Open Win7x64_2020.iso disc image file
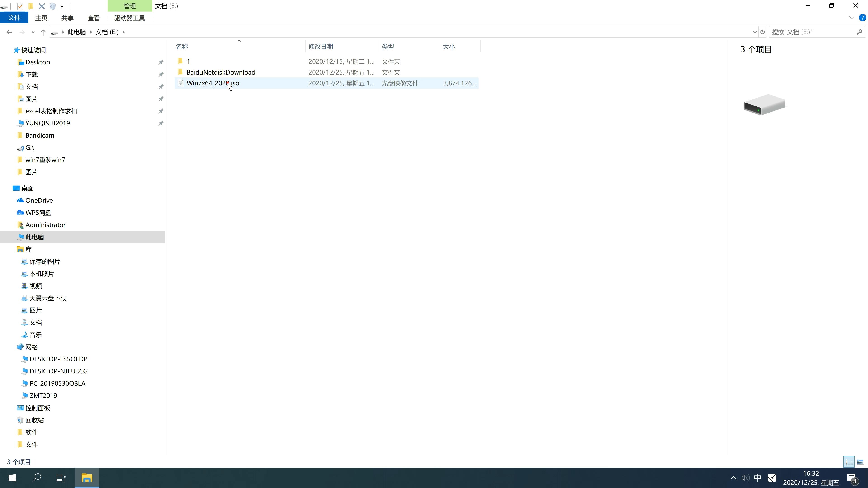This screenshot has width=868, height=488. pos(213,83)
